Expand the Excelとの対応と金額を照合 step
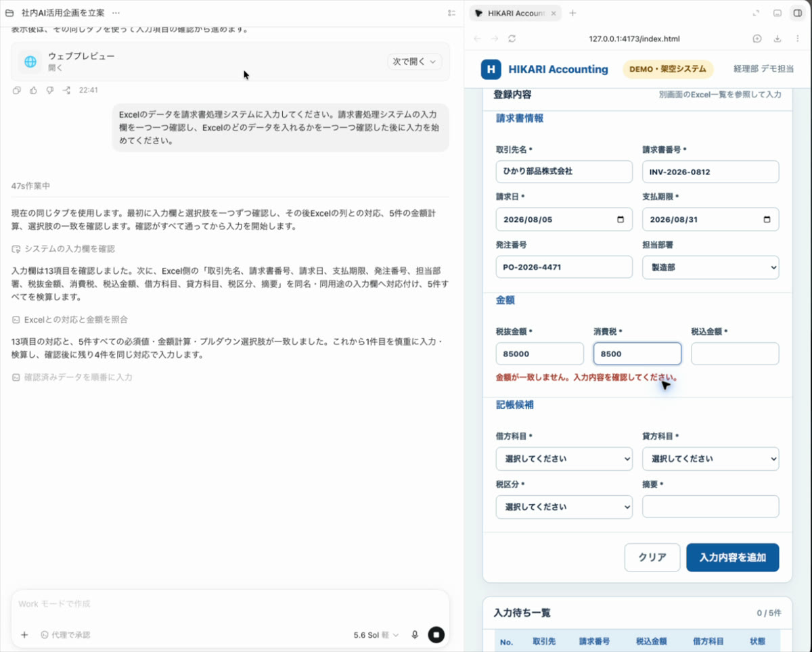Screen dimensions: 812x652 coord(70,319)
